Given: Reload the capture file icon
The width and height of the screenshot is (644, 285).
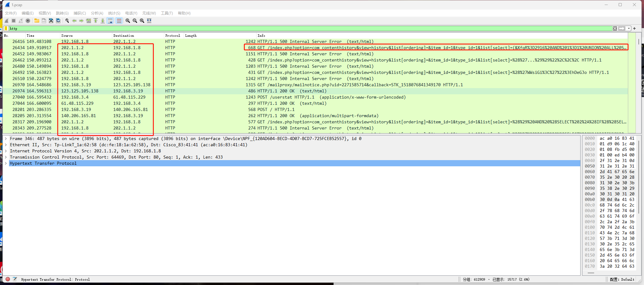Looking at the screenshot, I should point(58,21).
